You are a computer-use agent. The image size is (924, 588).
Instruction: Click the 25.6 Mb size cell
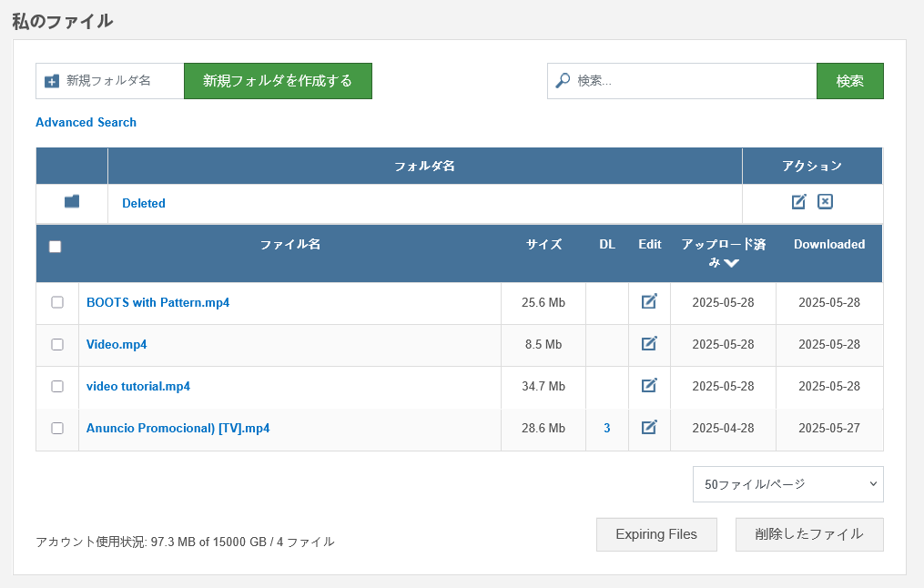pos(543,302)
